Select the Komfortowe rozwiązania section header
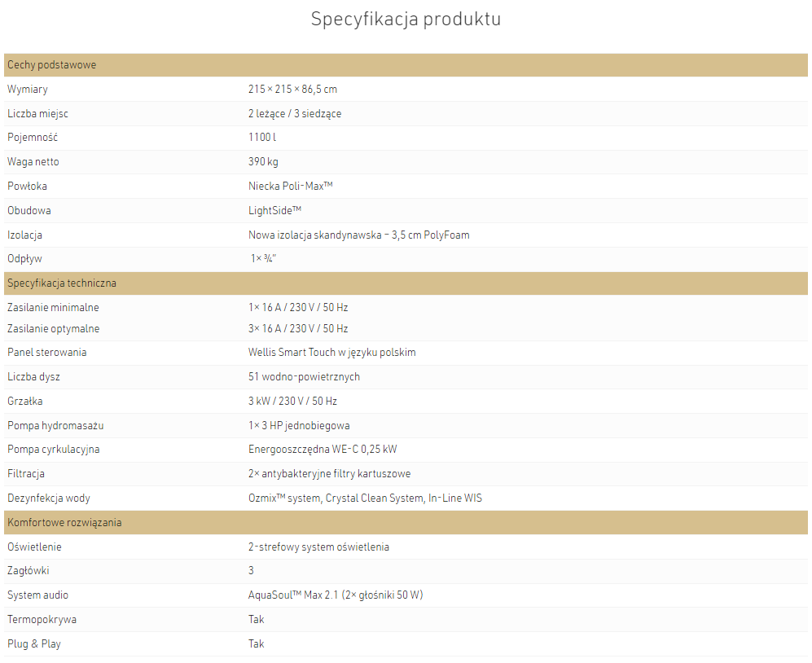 tap(64, 522)
